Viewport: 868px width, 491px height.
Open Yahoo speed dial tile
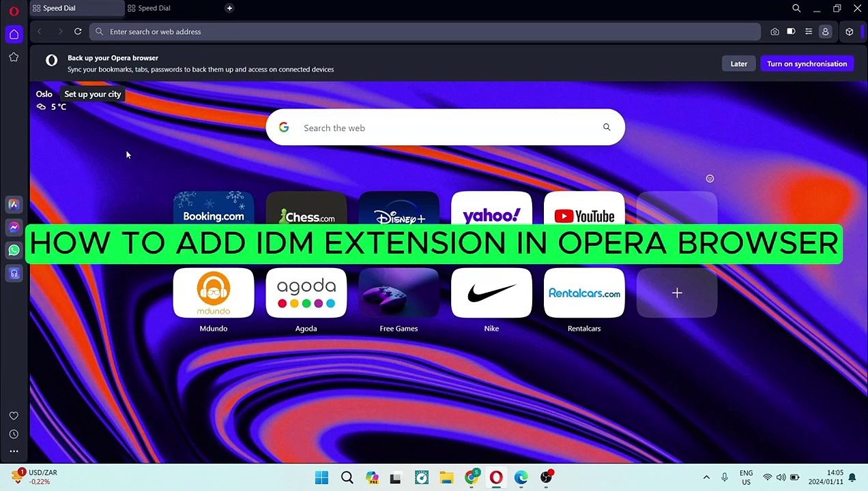coord(491,208)
